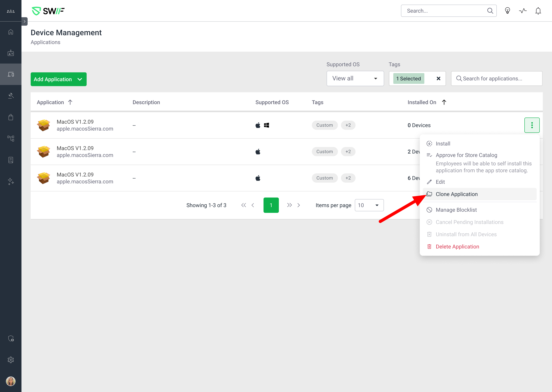
Task: Click the +2 tag badge on second row
Action: [x=348, y=152]
